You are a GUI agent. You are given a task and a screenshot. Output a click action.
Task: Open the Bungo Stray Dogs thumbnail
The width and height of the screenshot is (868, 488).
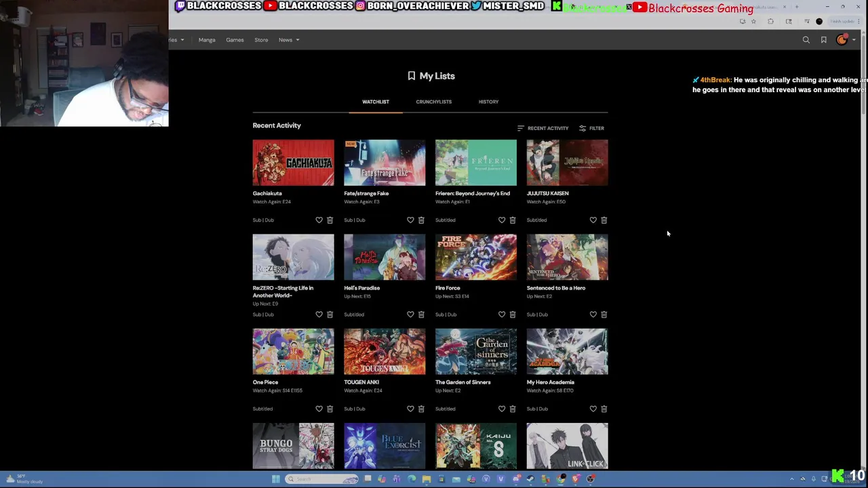tap(294, 446)
